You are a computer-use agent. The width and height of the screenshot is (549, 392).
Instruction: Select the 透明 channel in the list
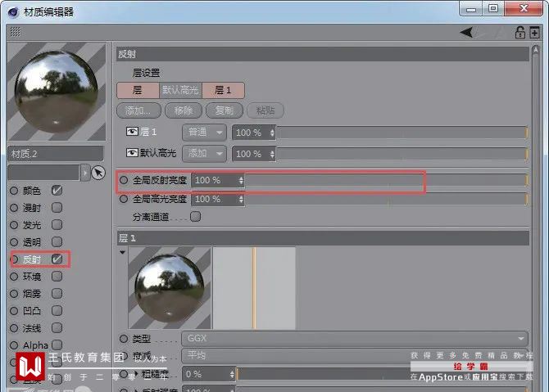[x=31, y=242]
